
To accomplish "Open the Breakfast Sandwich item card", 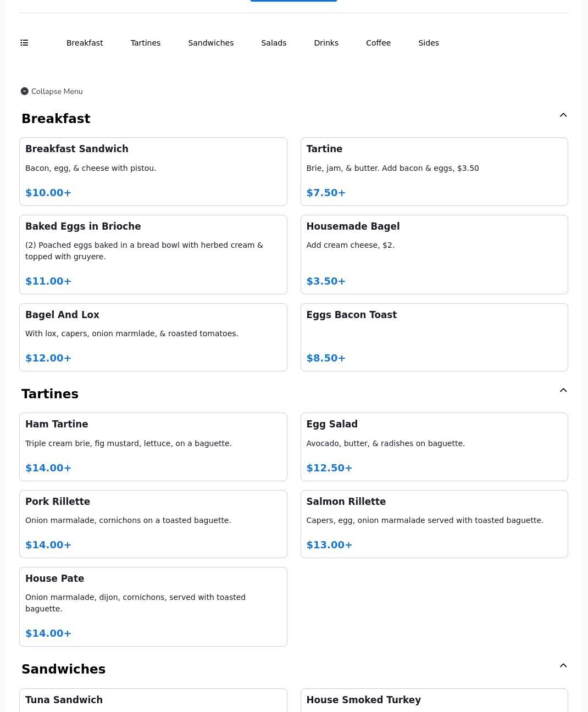I will coord(153,172).
